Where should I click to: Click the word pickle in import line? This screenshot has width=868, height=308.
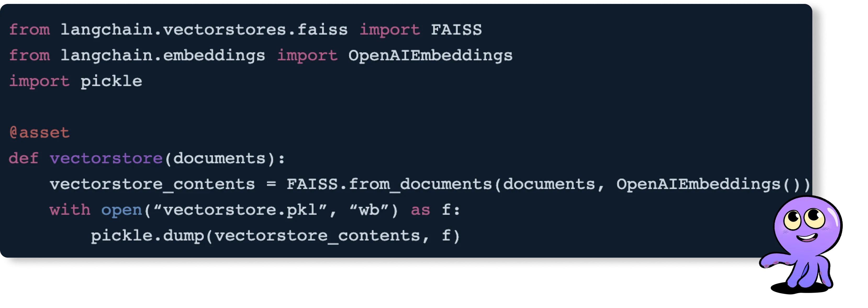tap(111, 82)
